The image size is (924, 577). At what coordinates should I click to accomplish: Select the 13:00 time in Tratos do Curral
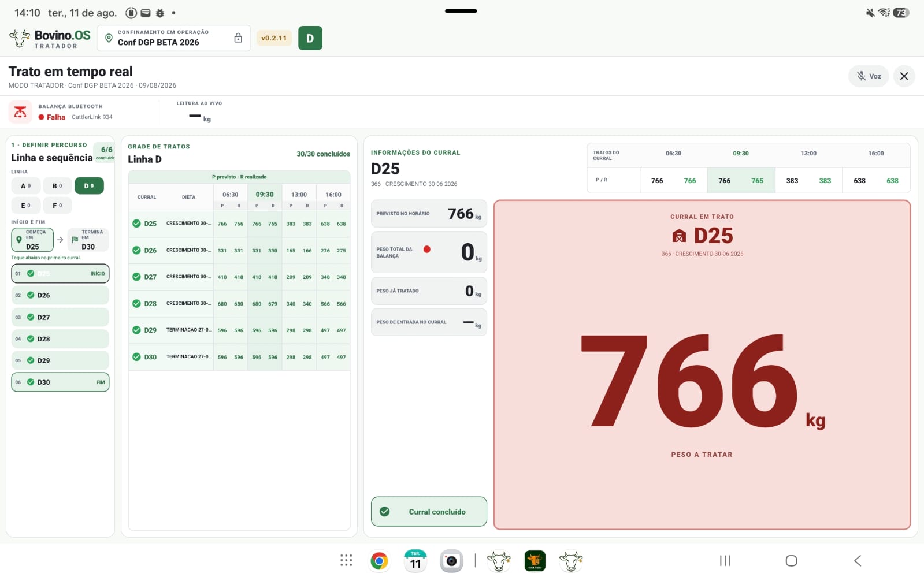click(808, 154)
